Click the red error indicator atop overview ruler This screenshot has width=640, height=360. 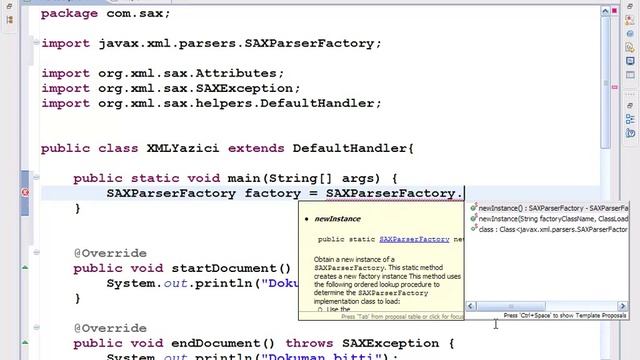pos(614,11)
